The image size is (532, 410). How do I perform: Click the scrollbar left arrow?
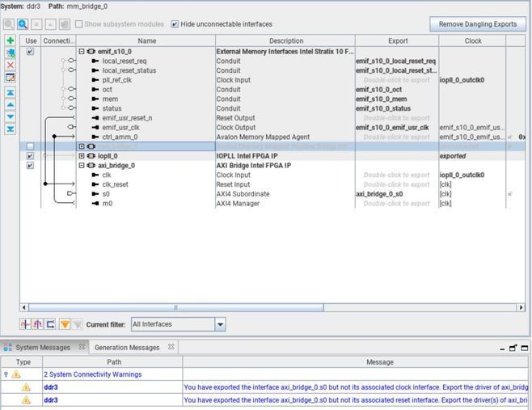pos(23,308)
